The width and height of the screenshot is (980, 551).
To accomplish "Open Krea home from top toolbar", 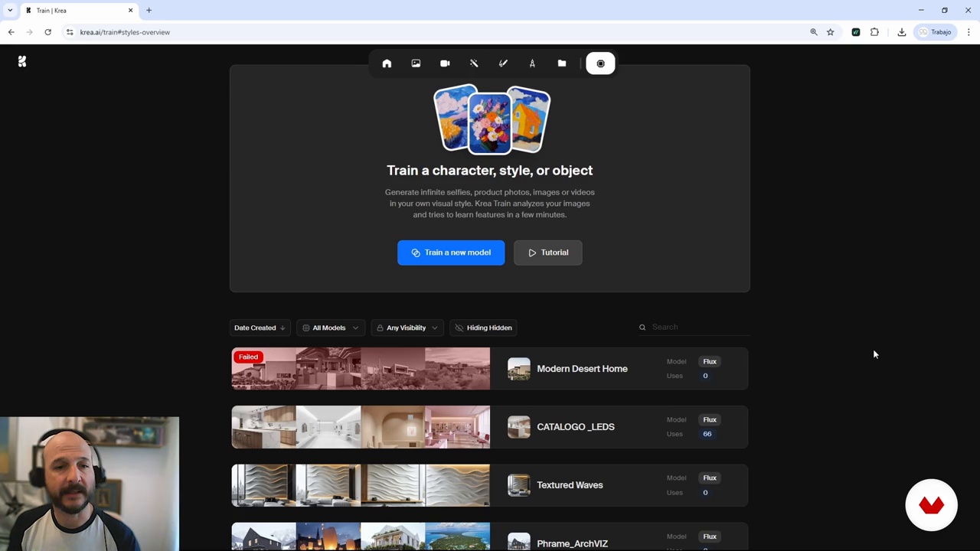I will (387, 64).
